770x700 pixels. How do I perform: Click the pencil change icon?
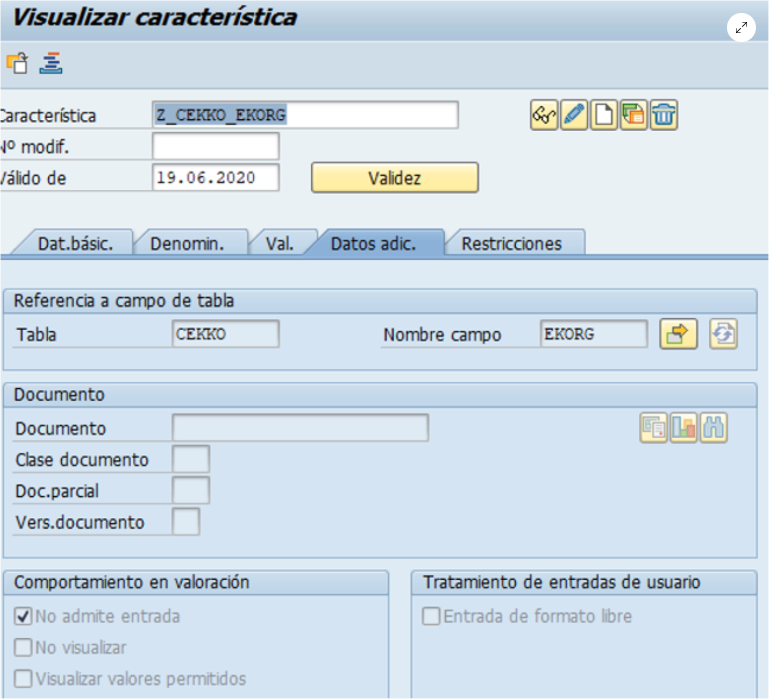tap(574, 115)
